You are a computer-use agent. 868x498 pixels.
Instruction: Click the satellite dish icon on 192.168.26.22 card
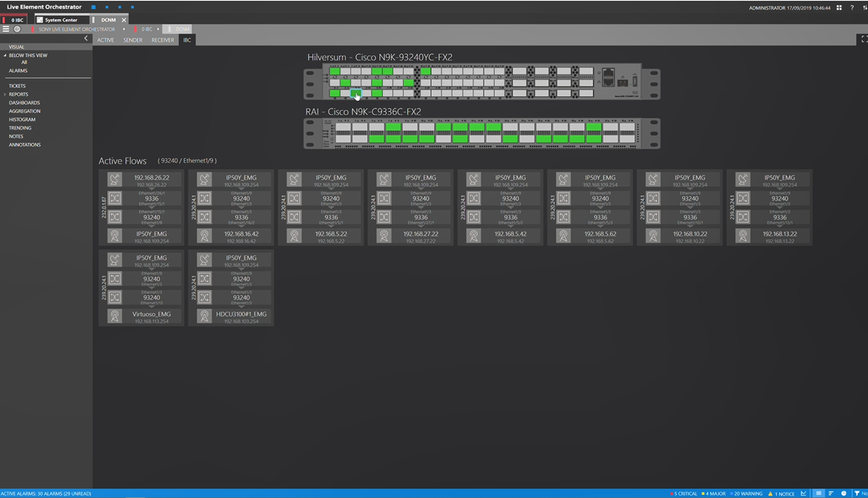tap(115, 179)
